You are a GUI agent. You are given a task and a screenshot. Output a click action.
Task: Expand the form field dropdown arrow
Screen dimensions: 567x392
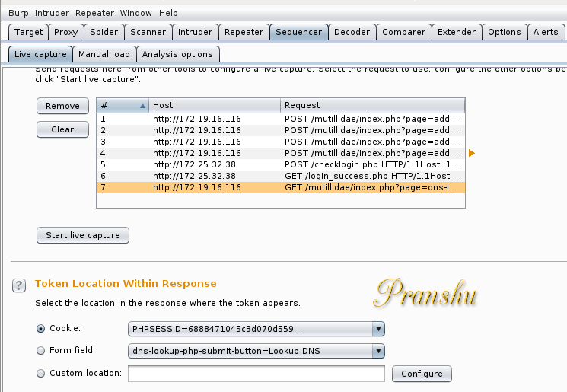[x=378, y=351]
